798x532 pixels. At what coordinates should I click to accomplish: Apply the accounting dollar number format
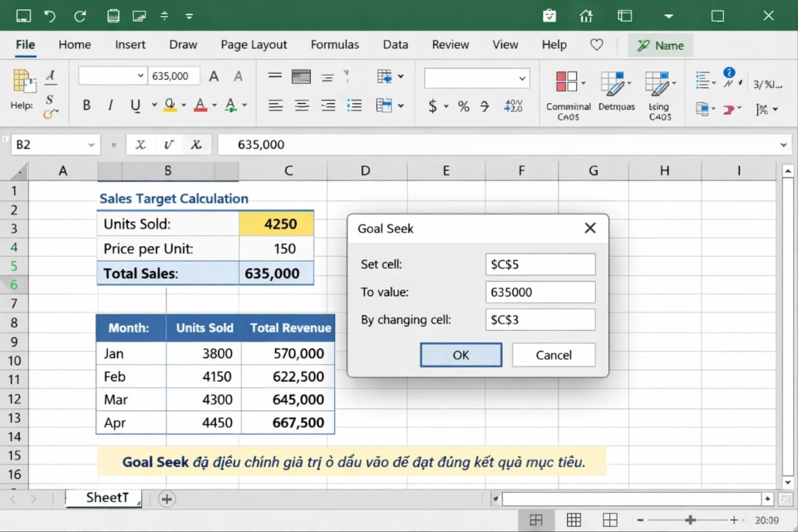pos(432,106)
